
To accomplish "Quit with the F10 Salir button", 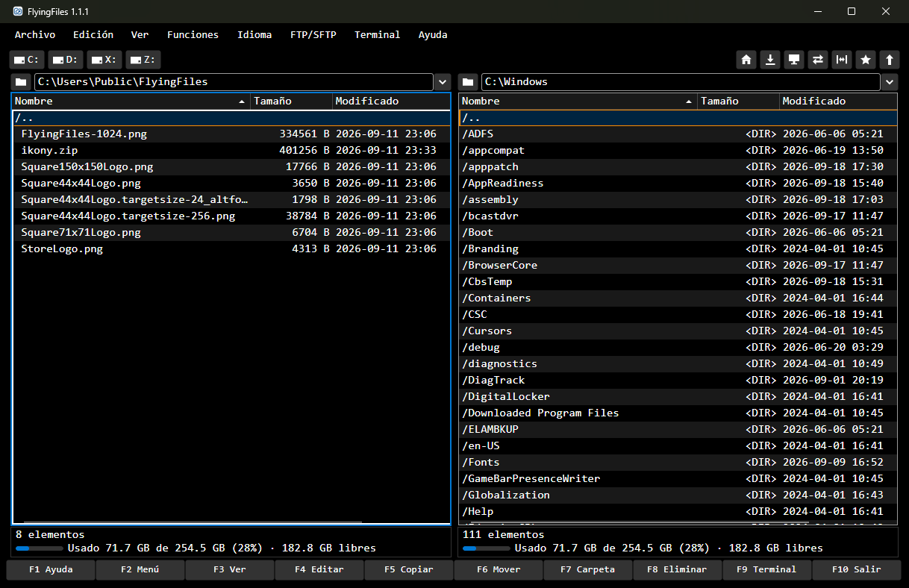I will click(x=857, y=569).
